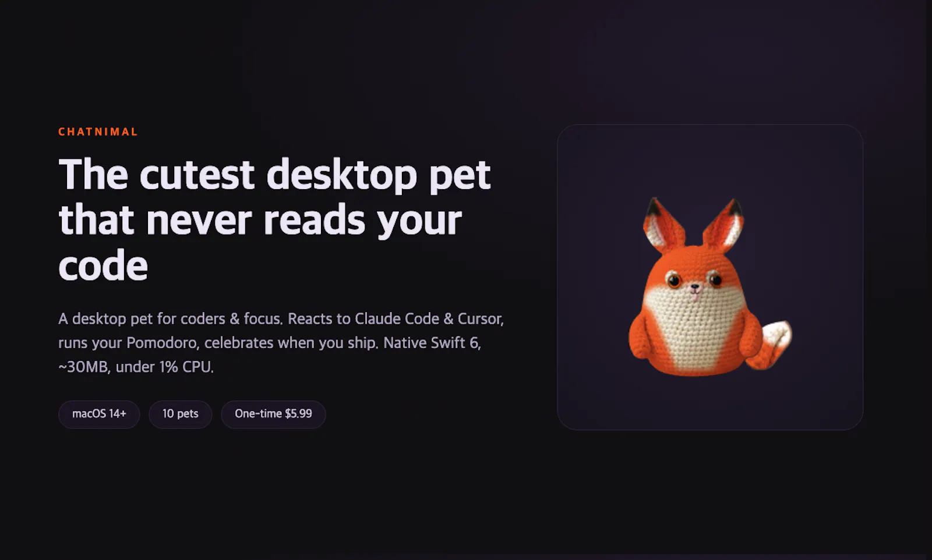Click the crocheted fox pet image
This screenshot has height=560, width=932.
point(709,286)
